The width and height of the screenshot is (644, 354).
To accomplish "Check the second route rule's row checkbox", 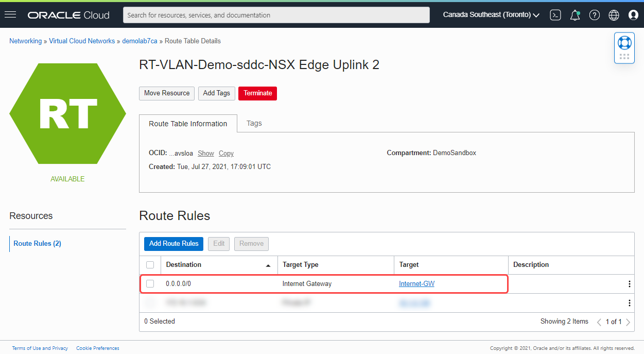I will [150, 302].
